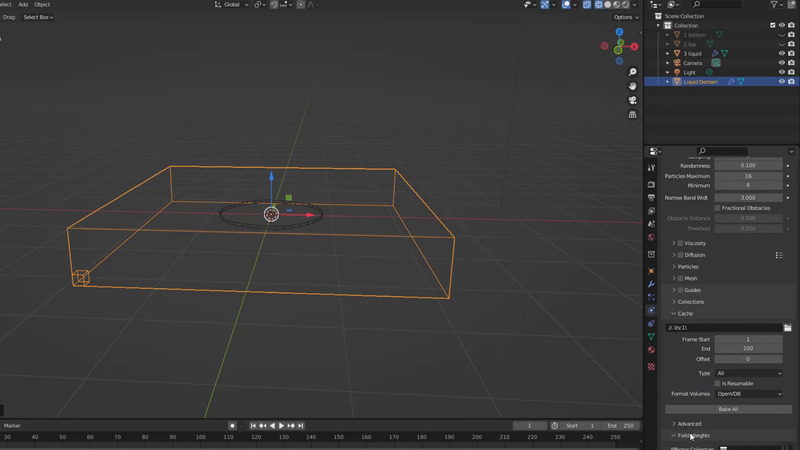Viewport: 800px width, 450px height.
Task: Open the Format Volumes OpenVDB dropdown
Action: click(x=748, y=394)
